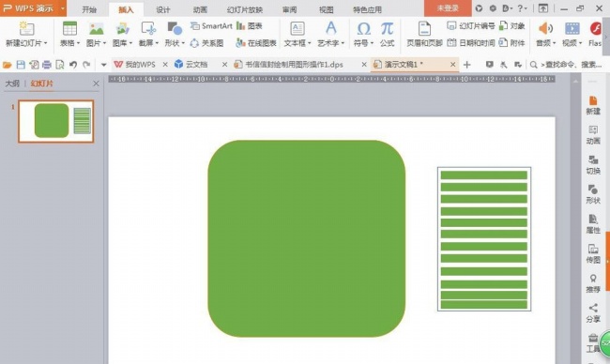Insert a 公式 formula
Viewport: 610px width, 364px height.
click(x=387, y=34)
